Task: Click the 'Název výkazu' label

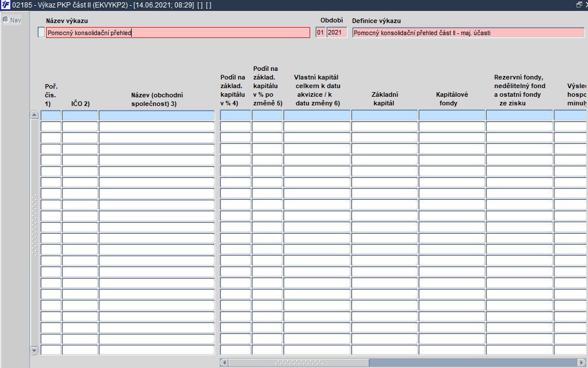Action: coord(67,21)
